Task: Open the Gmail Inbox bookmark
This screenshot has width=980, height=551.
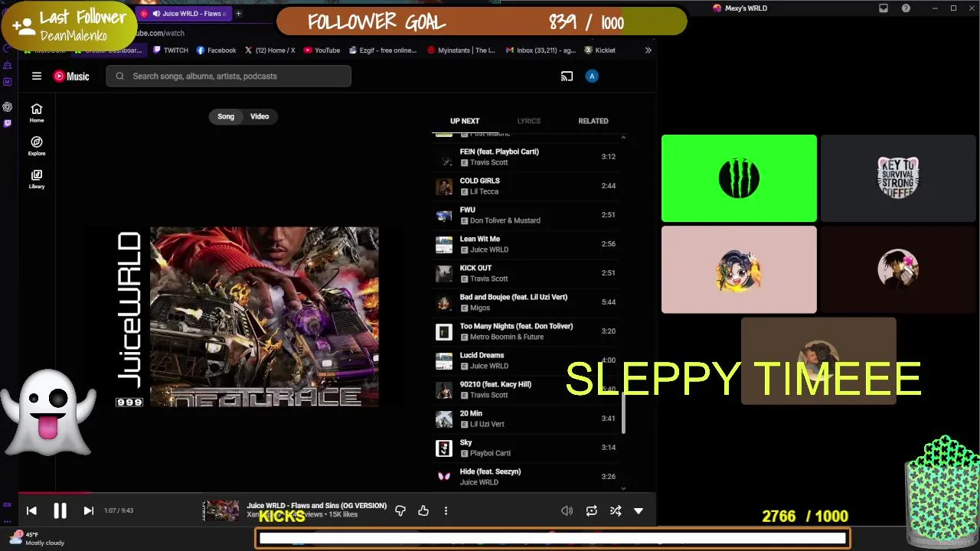Action: [x=541, y=51]
